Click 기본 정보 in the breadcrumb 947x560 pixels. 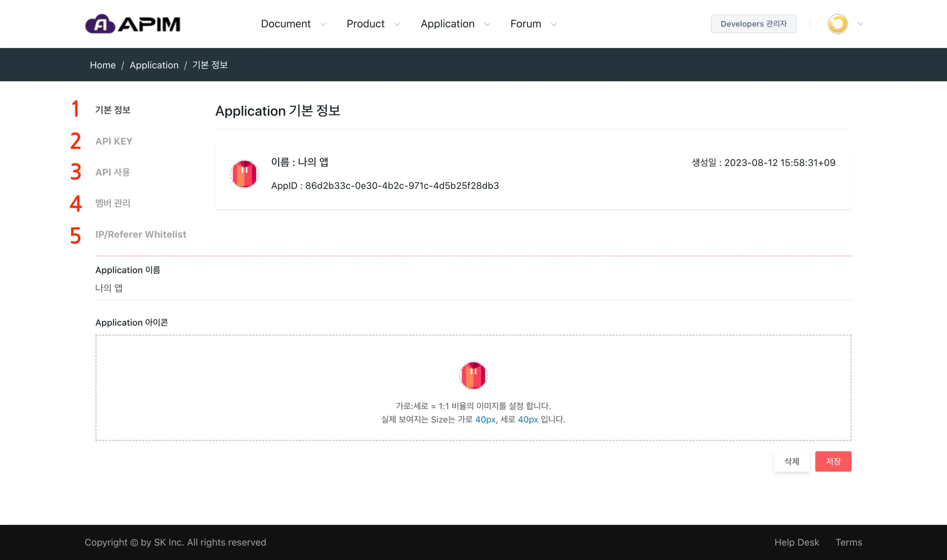tap(210, 65)
